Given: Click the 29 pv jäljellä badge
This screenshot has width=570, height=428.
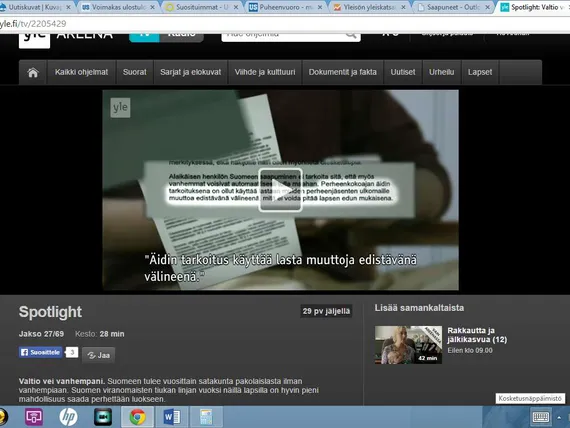Looking at the screenshot, I should coord(326,311).
